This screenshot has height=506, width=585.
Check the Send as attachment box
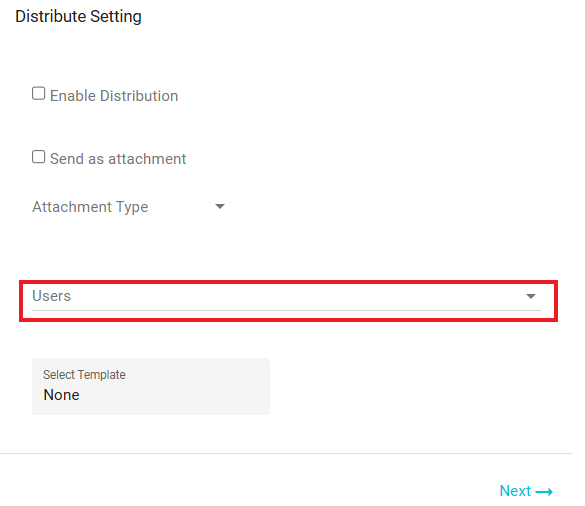(38, 157)
